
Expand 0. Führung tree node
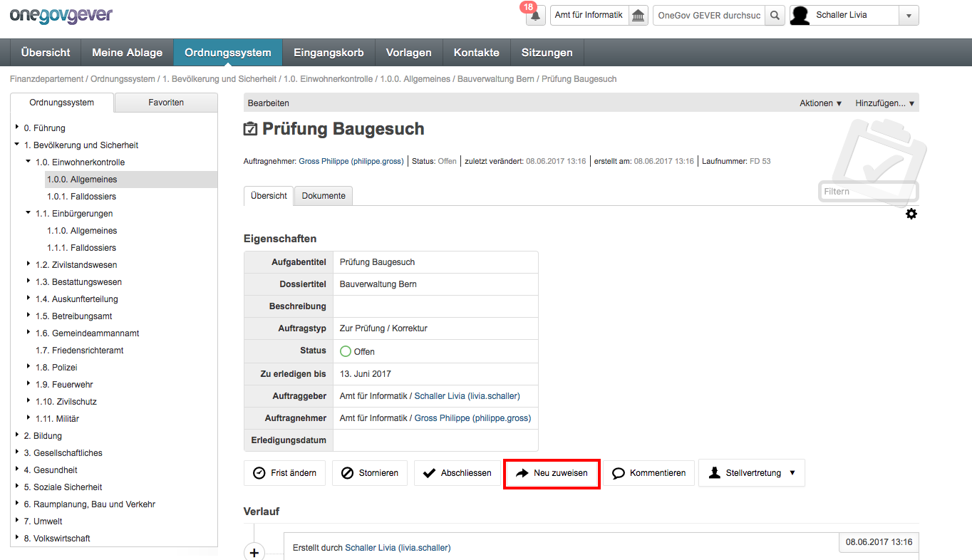(x=17, y=128)
